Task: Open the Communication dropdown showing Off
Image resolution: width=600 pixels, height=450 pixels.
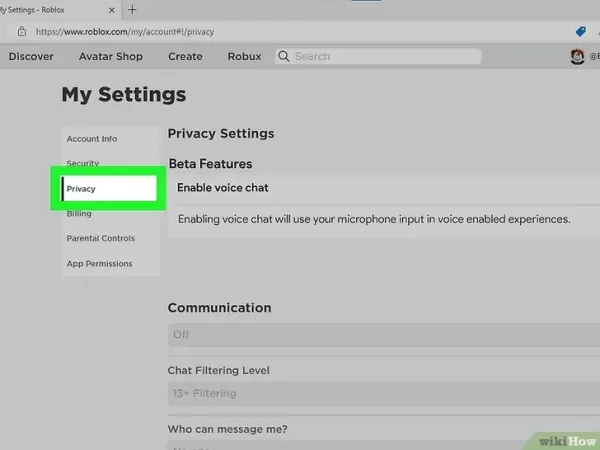Action: pos(384,334)
